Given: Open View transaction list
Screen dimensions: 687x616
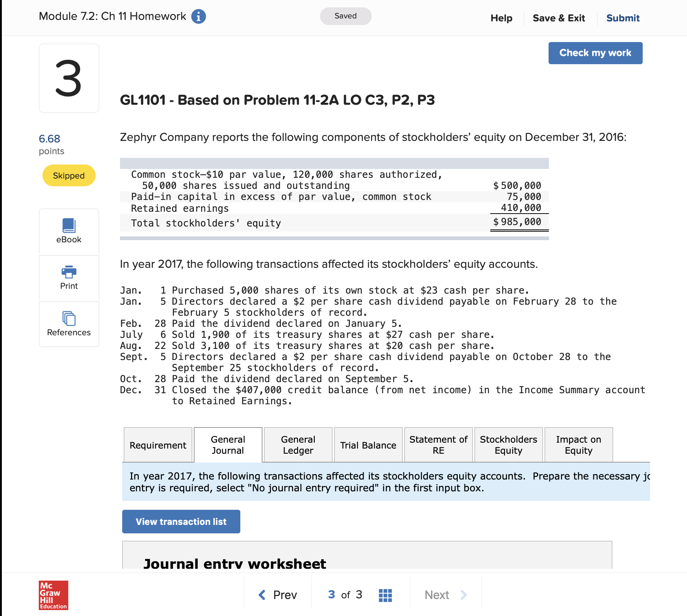Looking at the screenshot, I should click(181, 522).
